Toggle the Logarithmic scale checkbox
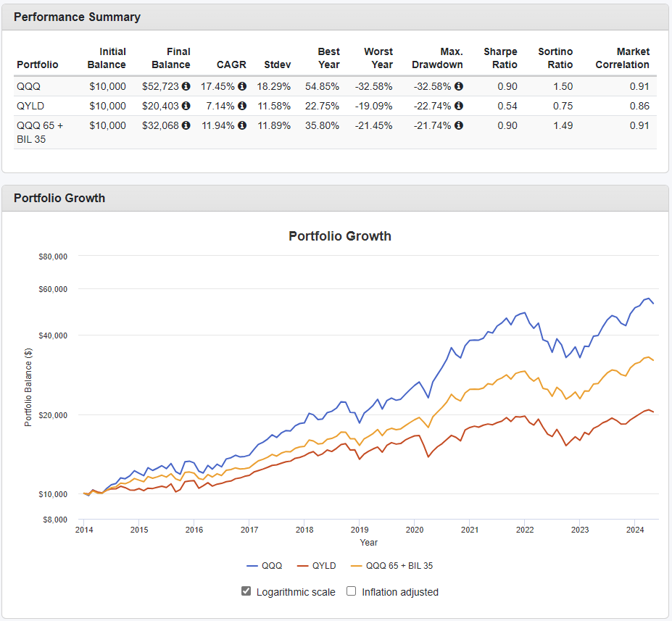Screen dimensions: 672x621 246,591
